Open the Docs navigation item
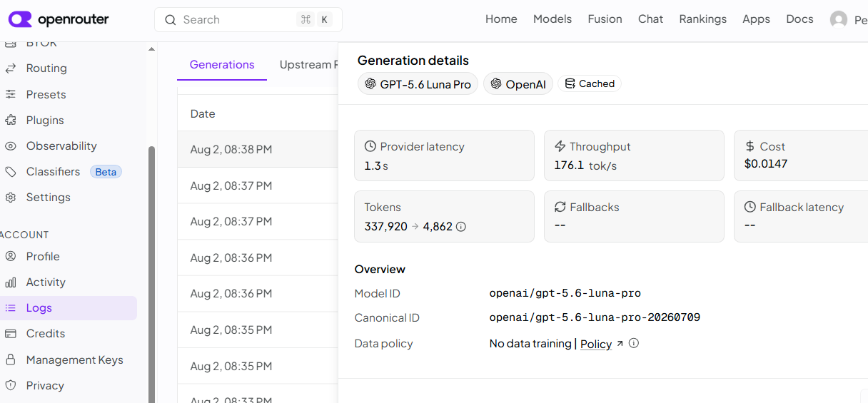Screen dimensions: 868x403 799,19
